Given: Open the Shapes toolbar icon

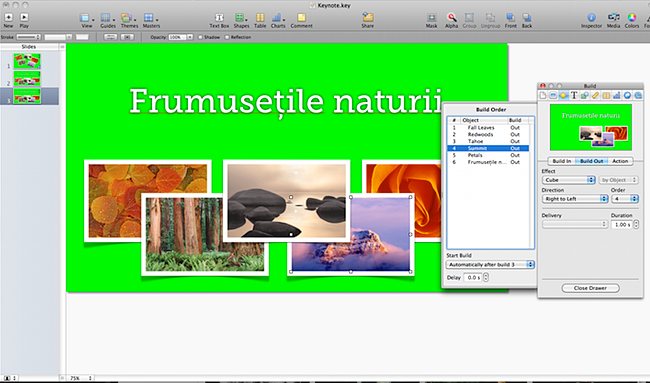Looking at the screenshot, I should tap(240, 17).
